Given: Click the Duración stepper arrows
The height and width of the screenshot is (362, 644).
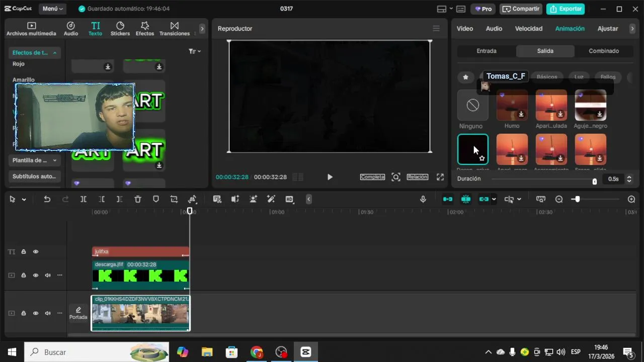Looking at the screenshot, I should tap(629, 178).
